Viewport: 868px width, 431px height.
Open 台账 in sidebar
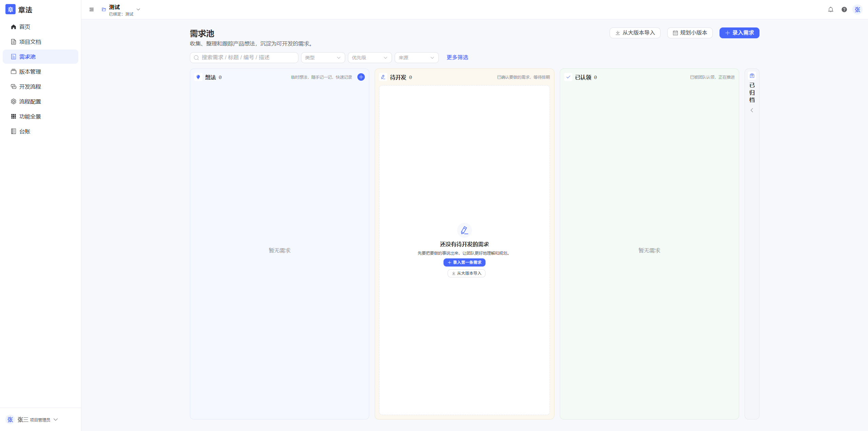(40, 131)
